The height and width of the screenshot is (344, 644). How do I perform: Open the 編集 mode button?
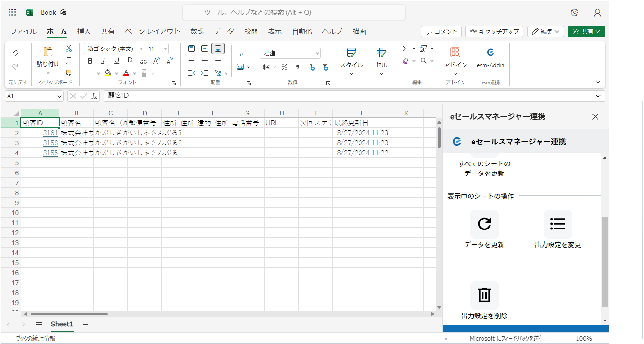click(546, 31)
